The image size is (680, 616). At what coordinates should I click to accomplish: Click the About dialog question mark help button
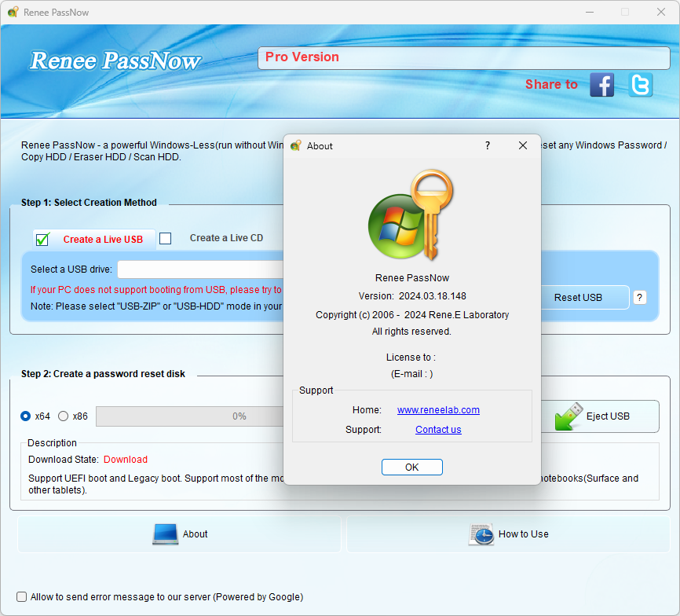[488, 146]
